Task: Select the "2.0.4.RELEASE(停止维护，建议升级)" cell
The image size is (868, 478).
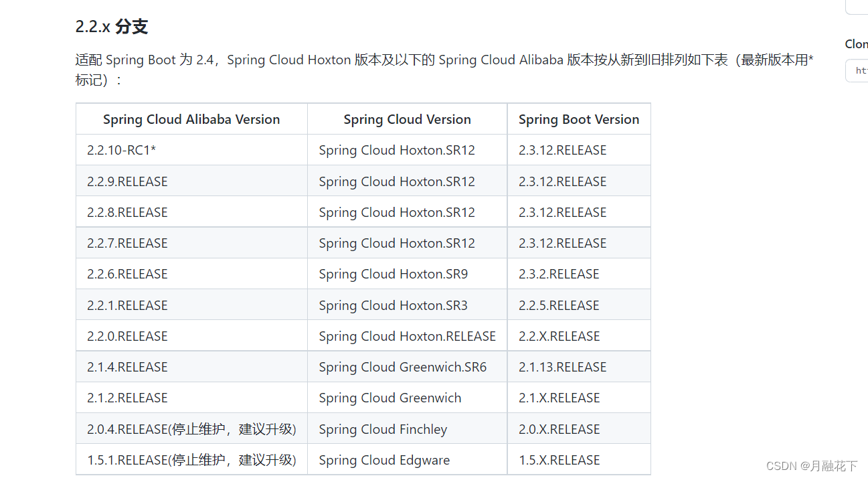Action: tap(191, 429)
